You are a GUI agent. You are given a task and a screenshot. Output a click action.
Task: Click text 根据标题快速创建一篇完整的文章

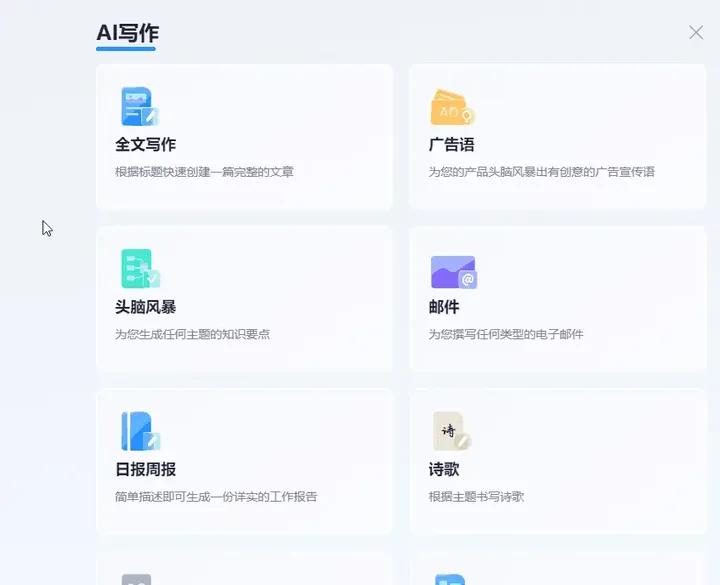[x=204, y=172]
